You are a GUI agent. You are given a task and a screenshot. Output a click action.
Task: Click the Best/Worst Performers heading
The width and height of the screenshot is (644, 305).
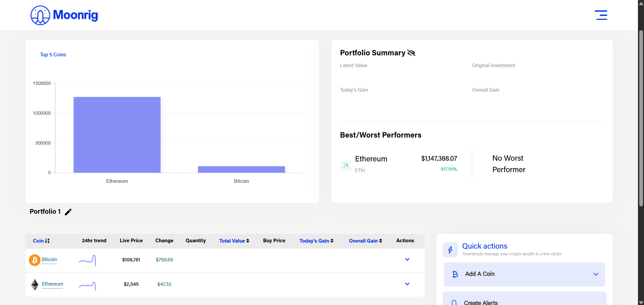[x=381, y=135]
